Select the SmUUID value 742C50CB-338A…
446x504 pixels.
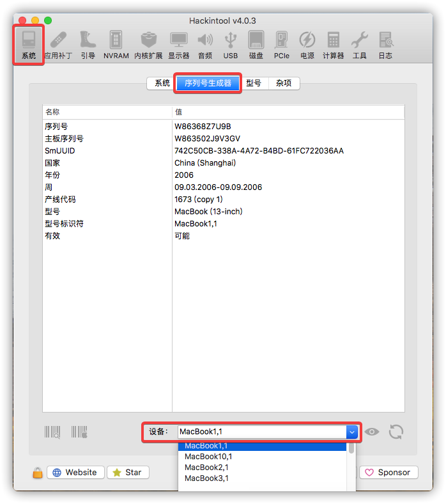(259, 151)
